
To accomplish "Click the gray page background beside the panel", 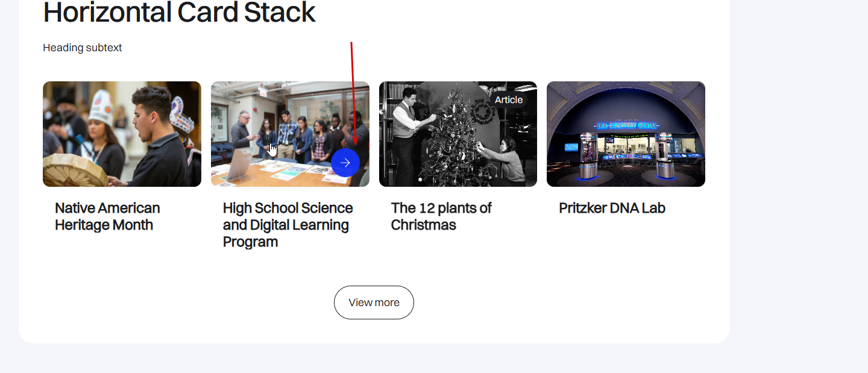I will [x=796, y=181].
